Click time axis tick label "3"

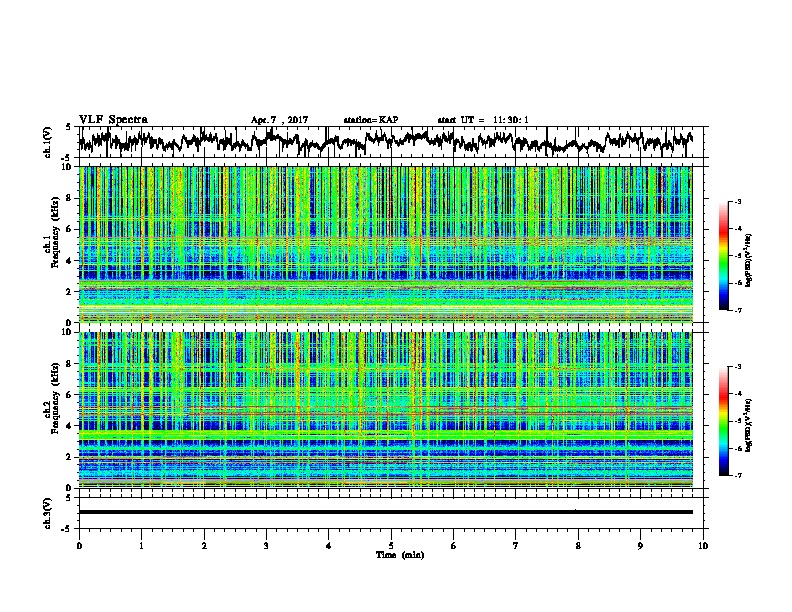(266, 546)
